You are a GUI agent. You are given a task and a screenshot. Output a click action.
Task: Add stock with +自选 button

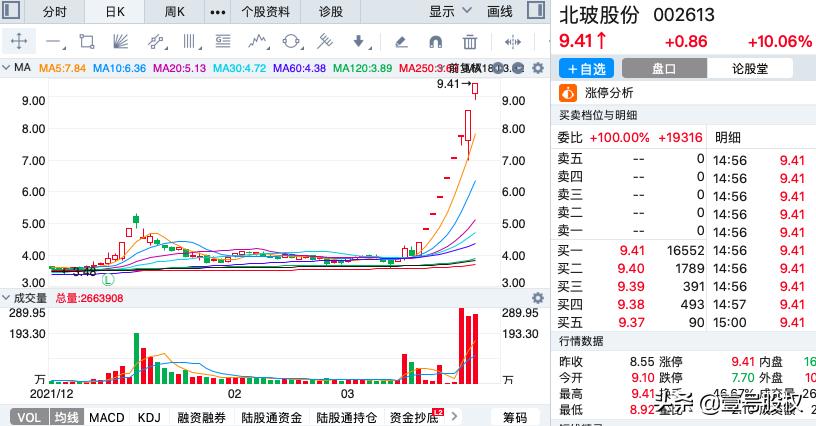coord(586,68)
